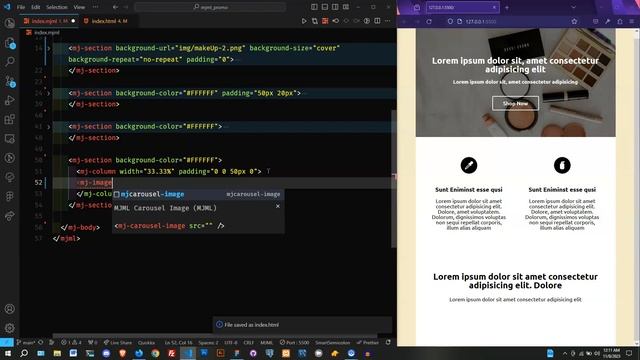Open the browser list all tabs chevron
The image size is (640, 360).
573,7
